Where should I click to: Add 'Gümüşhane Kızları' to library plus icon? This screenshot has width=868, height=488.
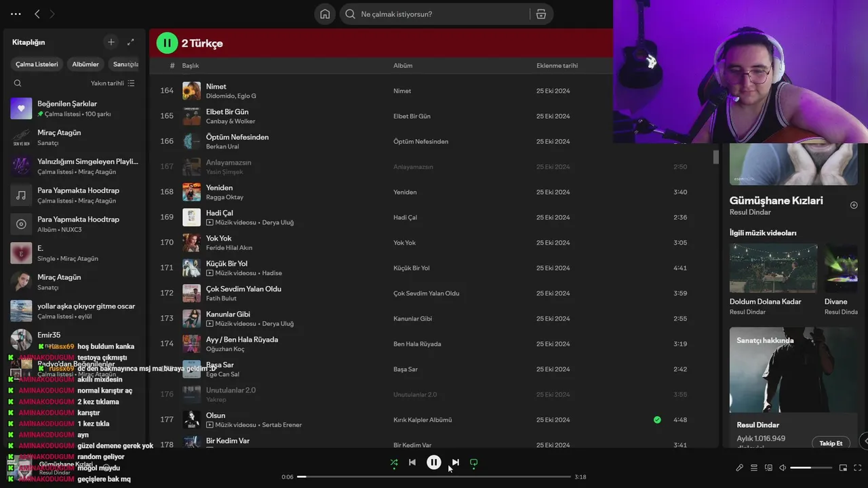tap(854, 205)
